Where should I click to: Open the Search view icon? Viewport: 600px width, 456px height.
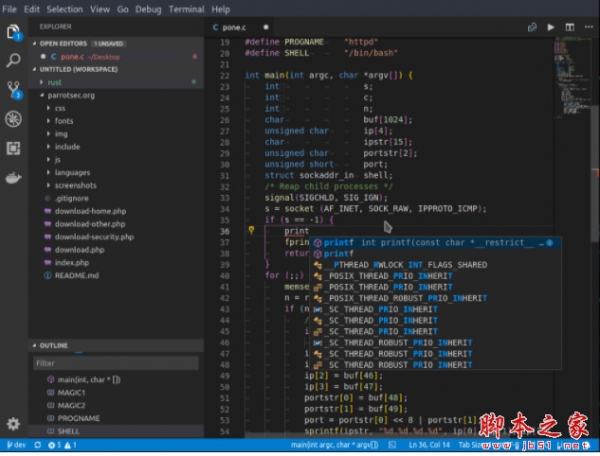coord(14,60)
